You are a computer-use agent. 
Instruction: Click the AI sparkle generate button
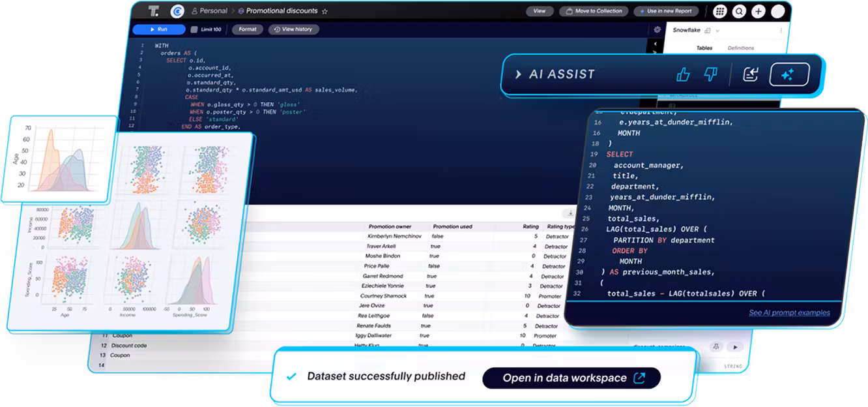788,74
